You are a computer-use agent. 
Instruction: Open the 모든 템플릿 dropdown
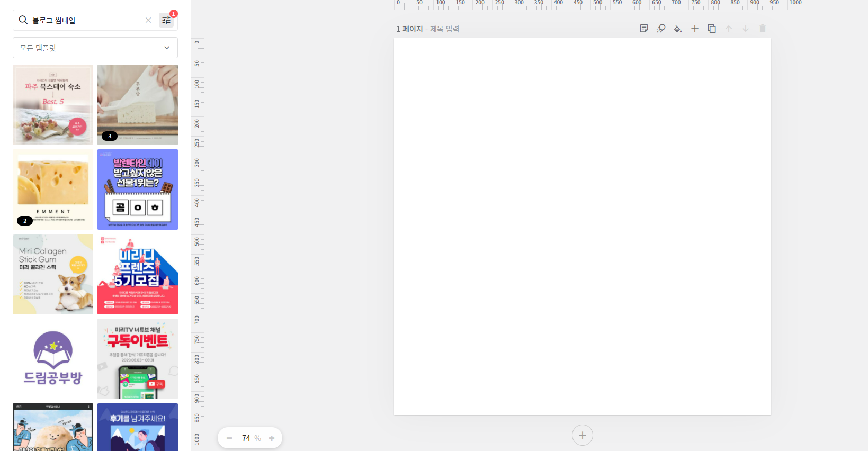tap(95, 48)
